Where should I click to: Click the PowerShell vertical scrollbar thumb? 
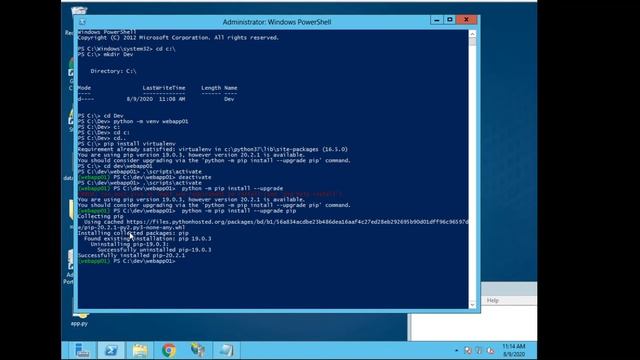tap(472, 42)
